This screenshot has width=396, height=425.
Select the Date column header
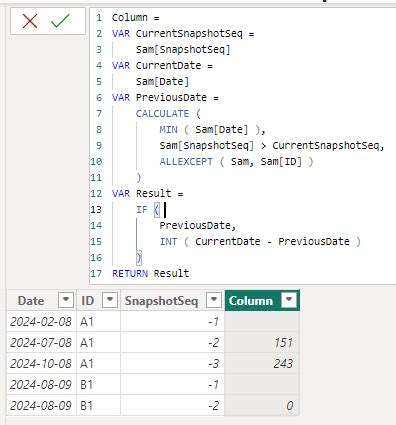(x=31, y=301)
